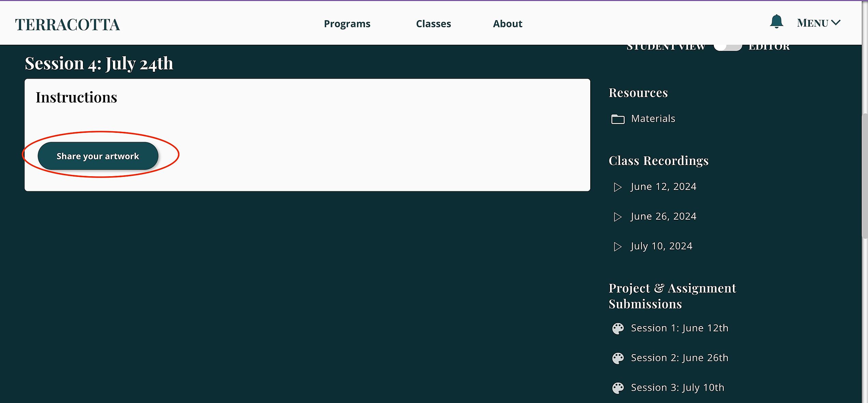Click the Session 4: July 24th heading
Image resolution: width=868 pixels, height=403 pixels.
(x=99, y=64)
